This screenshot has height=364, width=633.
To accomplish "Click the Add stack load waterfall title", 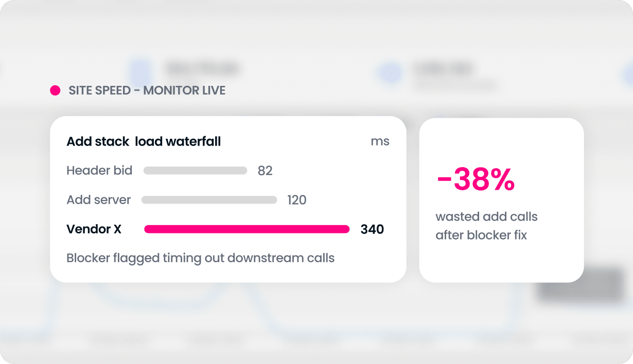I will [x=144, y=141].
